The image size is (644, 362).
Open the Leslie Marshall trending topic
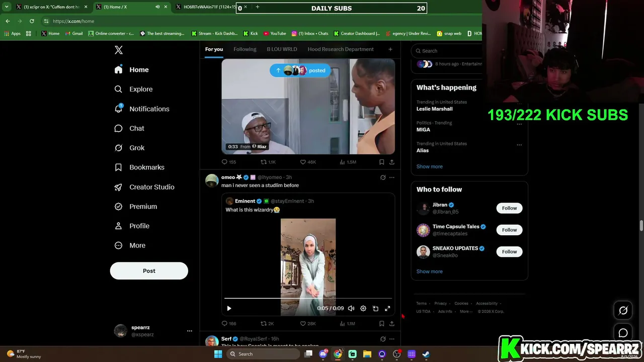click(x=434, y=109)
